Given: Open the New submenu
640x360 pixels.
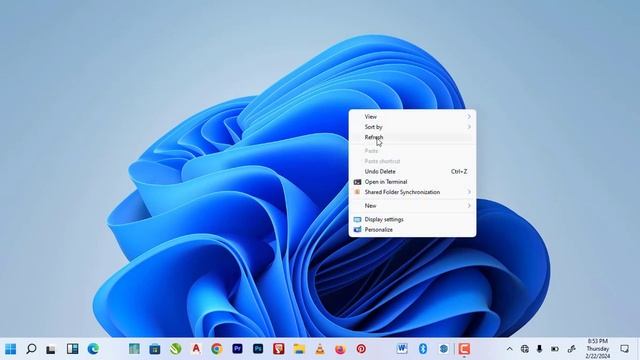Looking at the screenshot, I should 412,206.
